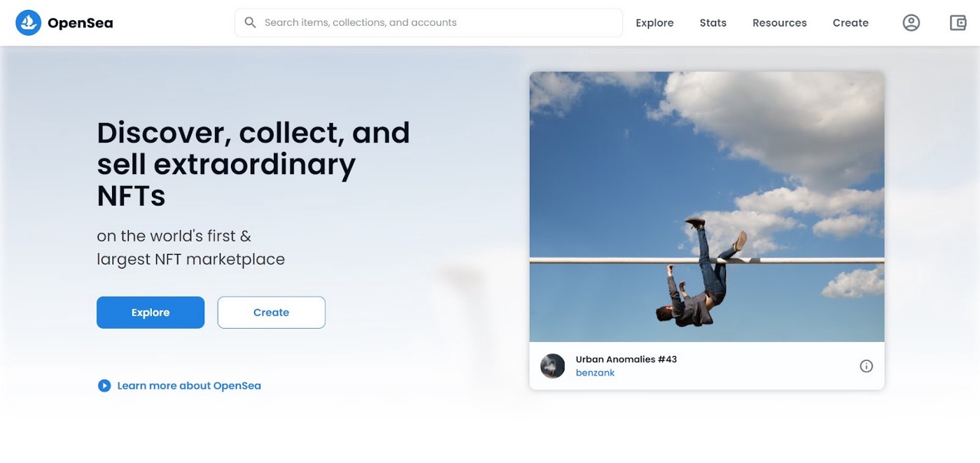Image resolution: width=980 pixels, height=463 pixels.
Task: Follow the Learn more about OpenSea link
Action: (189, 385)
